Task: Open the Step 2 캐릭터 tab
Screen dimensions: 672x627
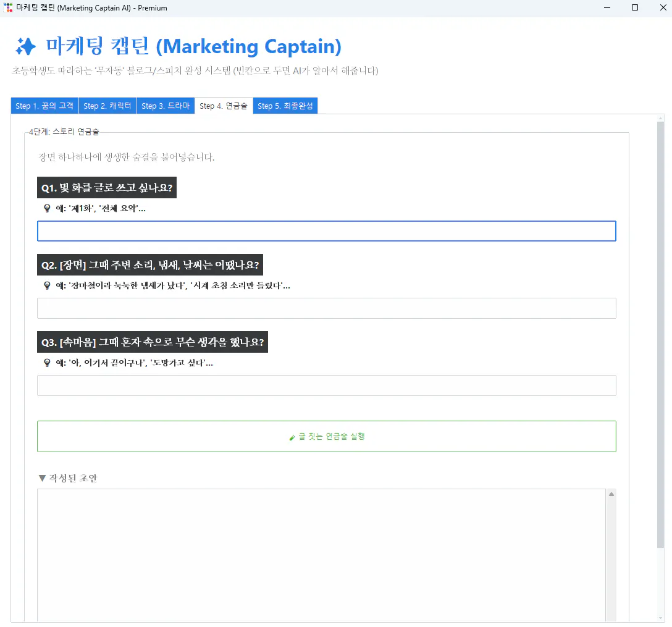Action: pyautogui.click(x=107, y=106)
